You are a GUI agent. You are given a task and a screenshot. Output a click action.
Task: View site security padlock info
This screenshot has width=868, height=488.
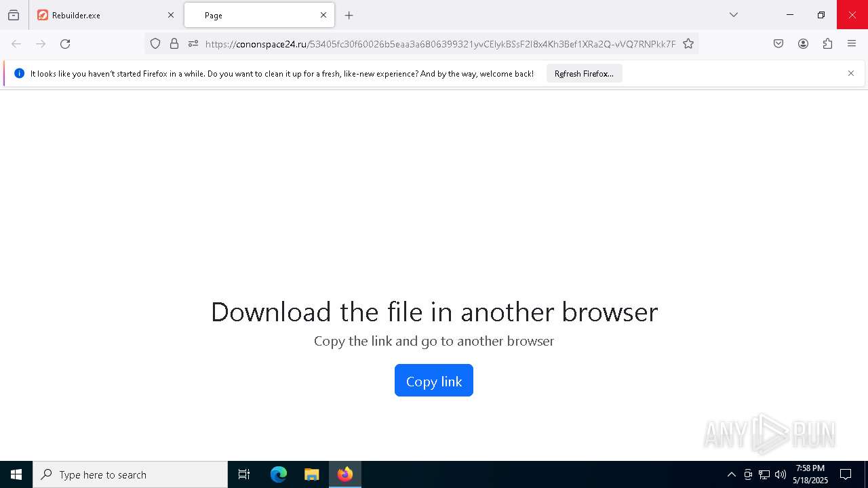click(174, 44)
